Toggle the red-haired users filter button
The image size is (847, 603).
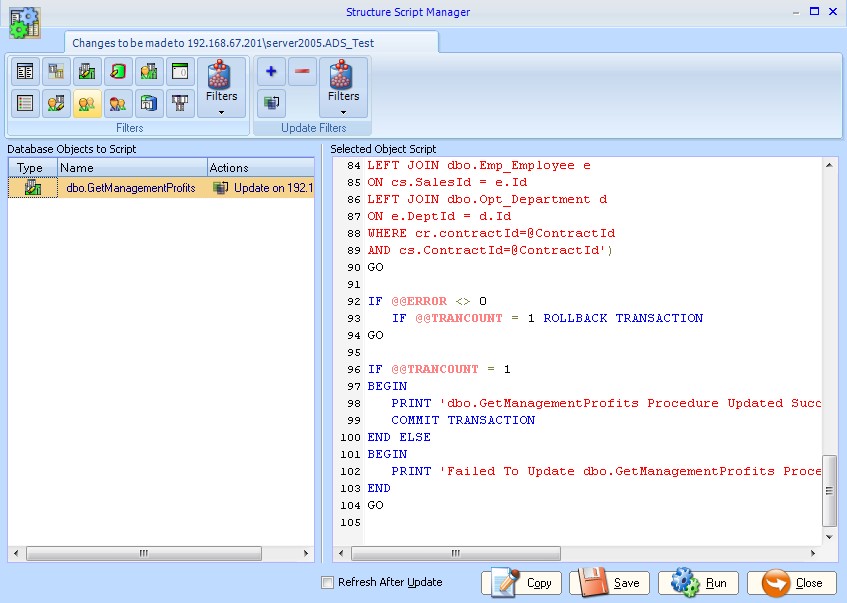(118, 102)
